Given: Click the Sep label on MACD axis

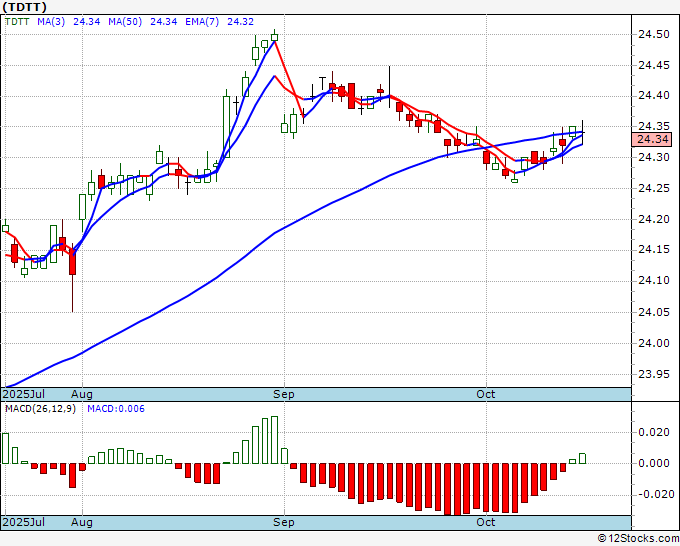Looking at the screenshot, I should click(284, 522).
